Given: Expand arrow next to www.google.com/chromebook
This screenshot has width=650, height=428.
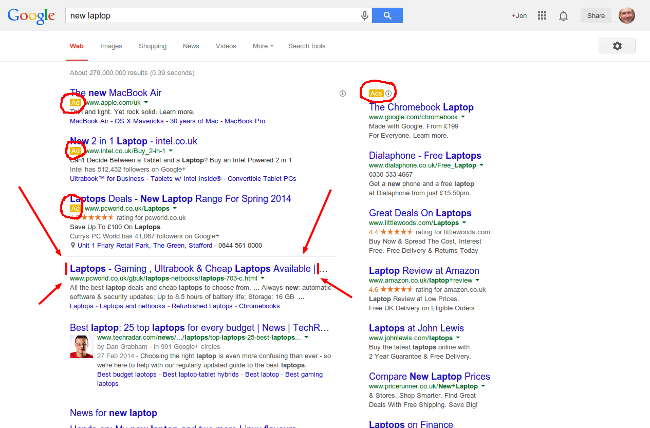Looking at the screenshot, I should 463,117.
